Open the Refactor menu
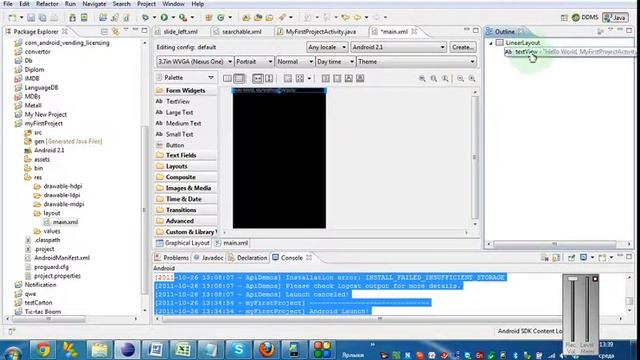This screenshot has width=640, height=360. tap(47, 4)
